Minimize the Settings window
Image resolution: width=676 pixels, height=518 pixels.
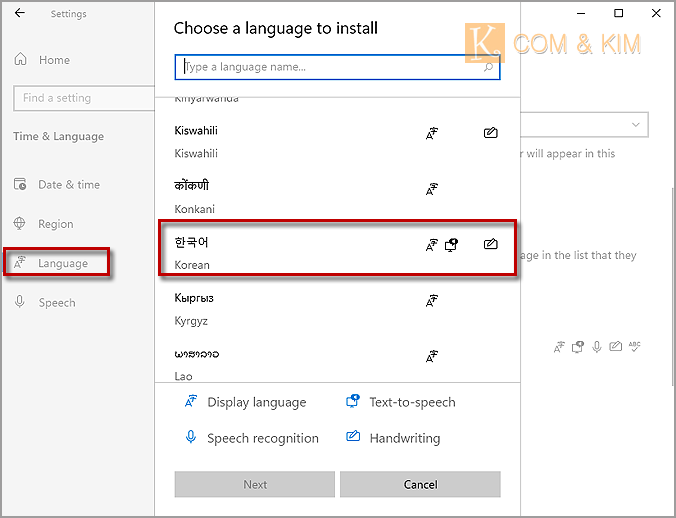581,13
